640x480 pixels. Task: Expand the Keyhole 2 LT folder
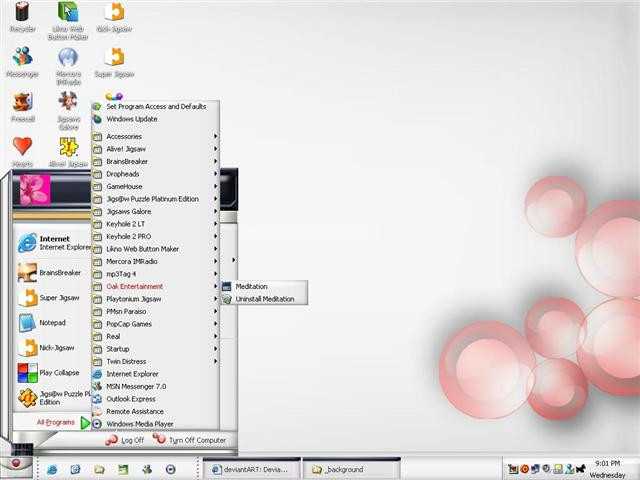tap(156, 224)
